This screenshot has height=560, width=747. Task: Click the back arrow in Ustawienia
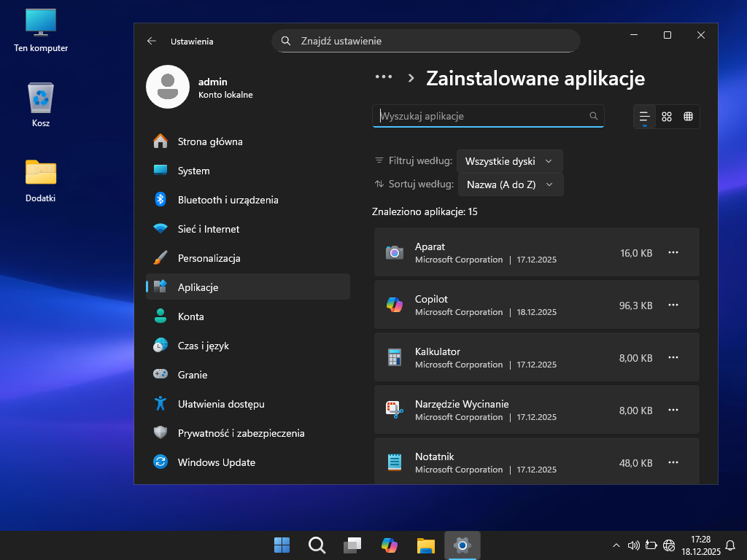click(152, 42)
